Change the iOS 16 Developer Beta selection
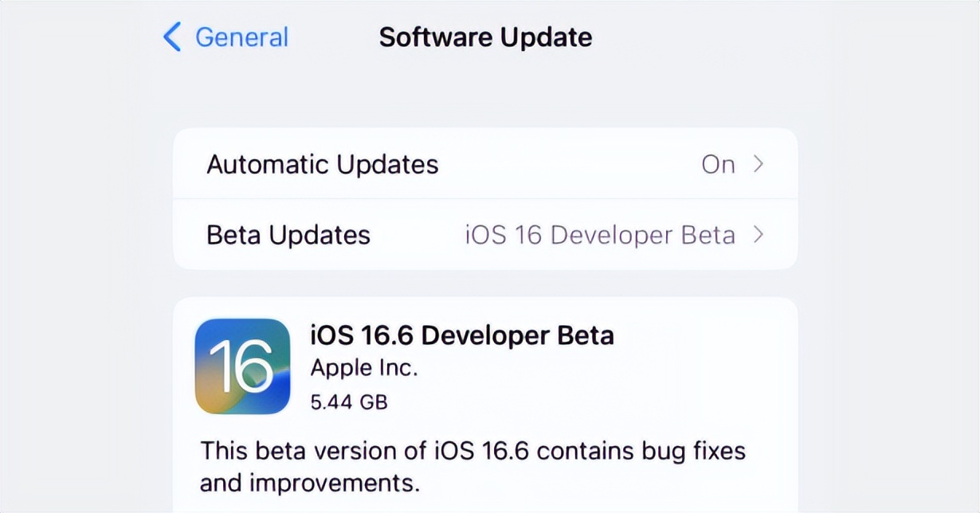The image size is (980, 513). [598, 235]
